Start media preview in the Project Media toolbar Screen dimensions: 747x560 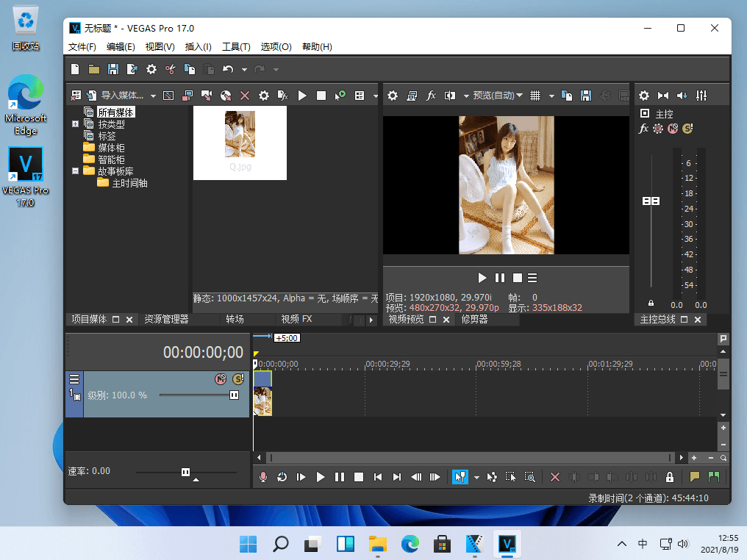(302, 96)
